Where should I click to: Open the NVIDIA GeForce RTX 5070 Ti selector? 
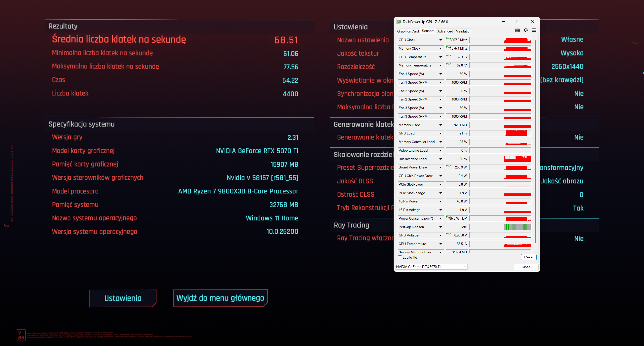tap(431, 267)
